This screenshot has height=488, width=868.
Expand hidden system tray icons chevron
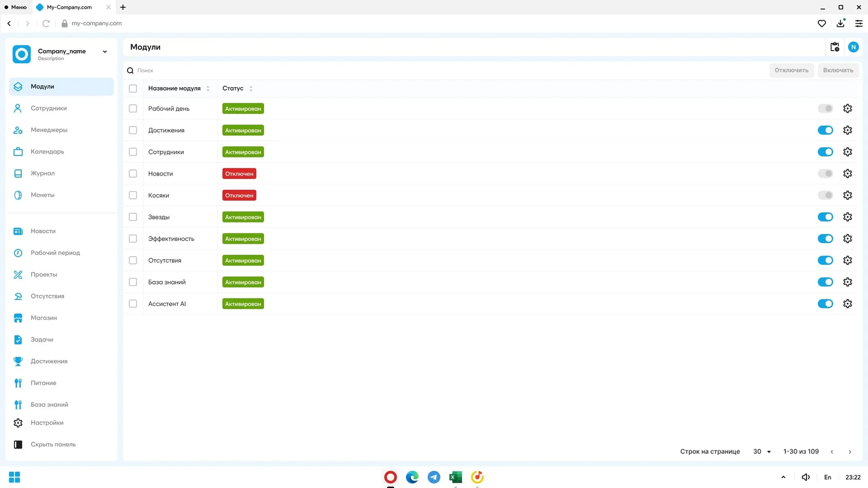(783, 477)
